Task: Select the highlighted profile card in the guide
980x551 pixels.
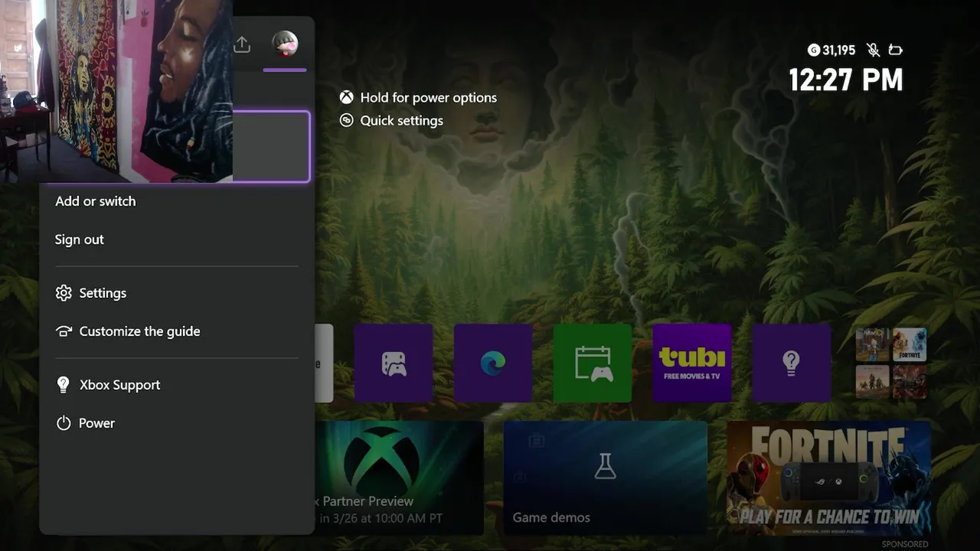Action: [271, 146]
